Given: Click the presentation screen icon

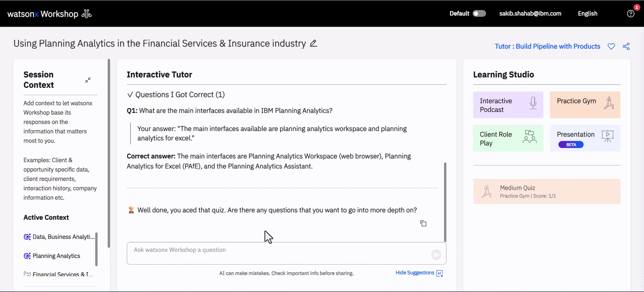Looking at the screenshot, I should click(x=607, y=136).
